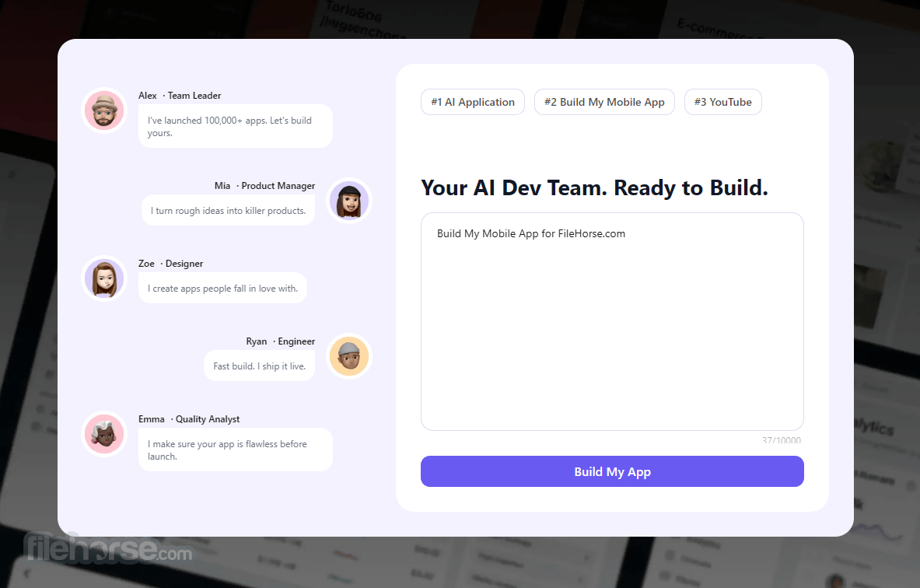
Task: Click Mia's product manager avatar
Action: coord(349,201)
